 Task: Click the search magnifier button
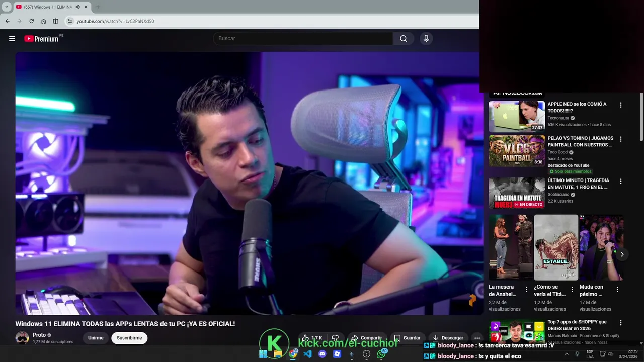[x=404, y=39]
